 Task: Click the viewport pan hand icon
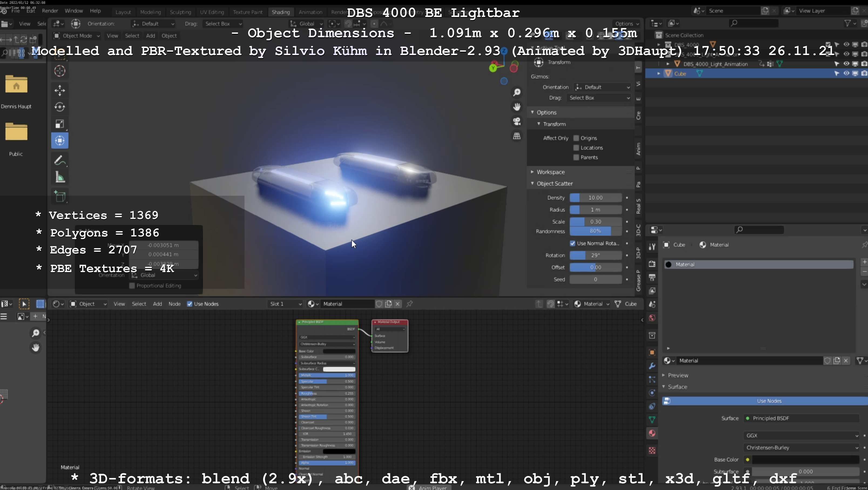516,107
